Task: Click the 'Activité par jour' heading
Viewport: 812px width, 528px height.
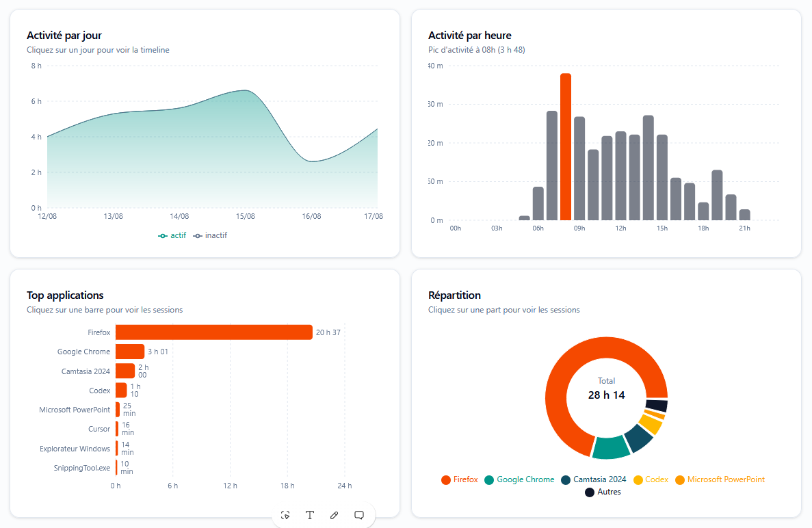Action: pyautogui.click(x=64, y=35)
